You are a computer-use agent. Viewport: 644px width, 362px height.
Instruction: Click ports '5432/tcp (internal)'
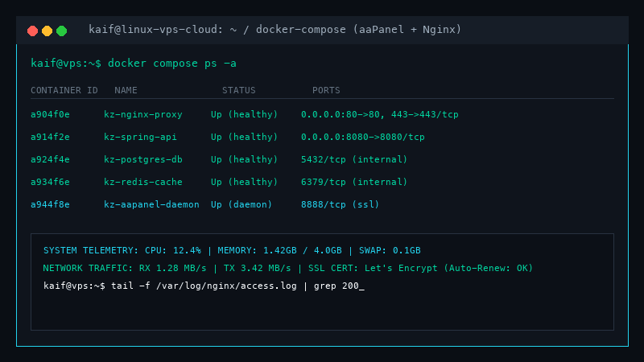pos(354,159)
